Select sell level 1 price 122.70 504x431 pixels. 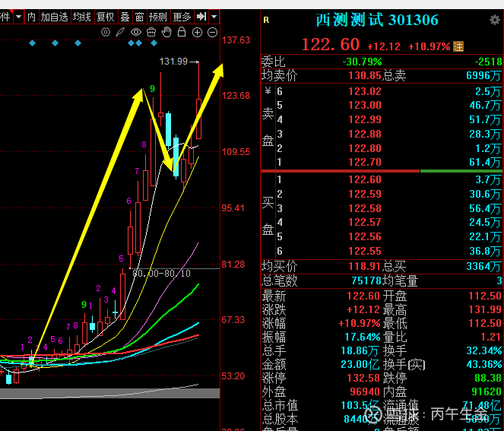(x=365, y=162)
